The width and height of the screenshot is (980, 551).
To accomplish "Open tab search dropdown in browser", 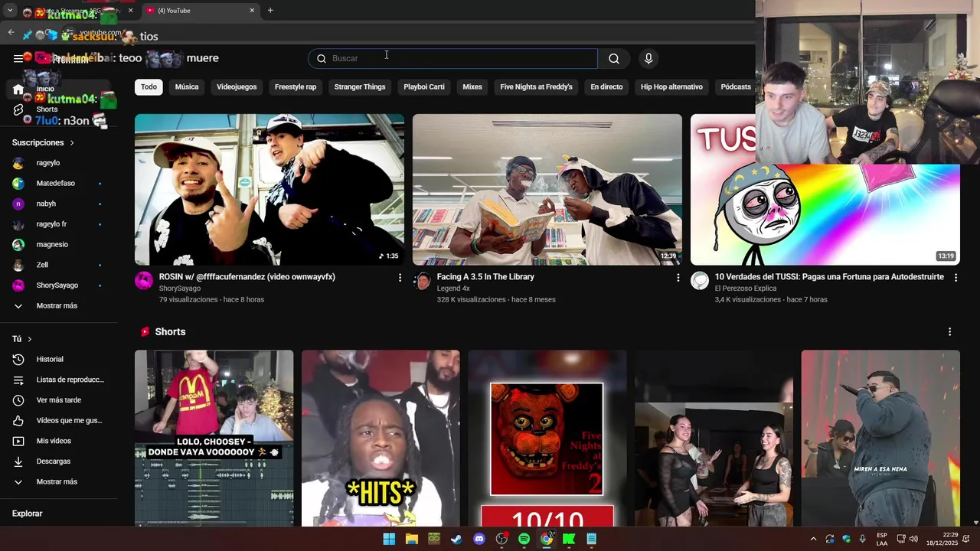I will pyautogui.click(x=10, y=11).
